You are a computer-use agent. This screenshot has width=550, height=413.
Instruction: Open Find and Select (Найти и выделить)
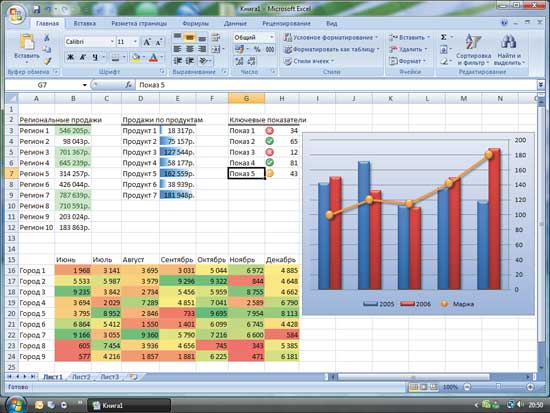coord(509,50)
